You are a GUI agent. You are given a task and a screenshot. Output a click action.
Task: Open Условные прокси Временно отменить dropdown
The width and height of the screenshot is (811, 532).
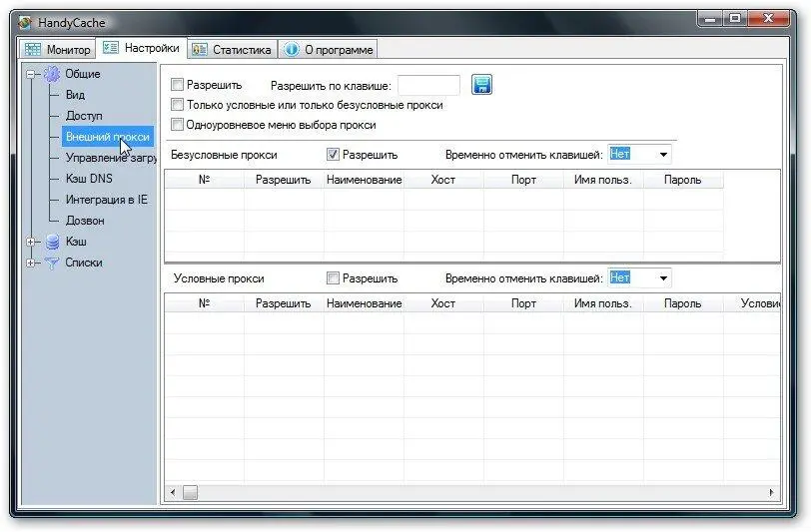coord(662,278)
